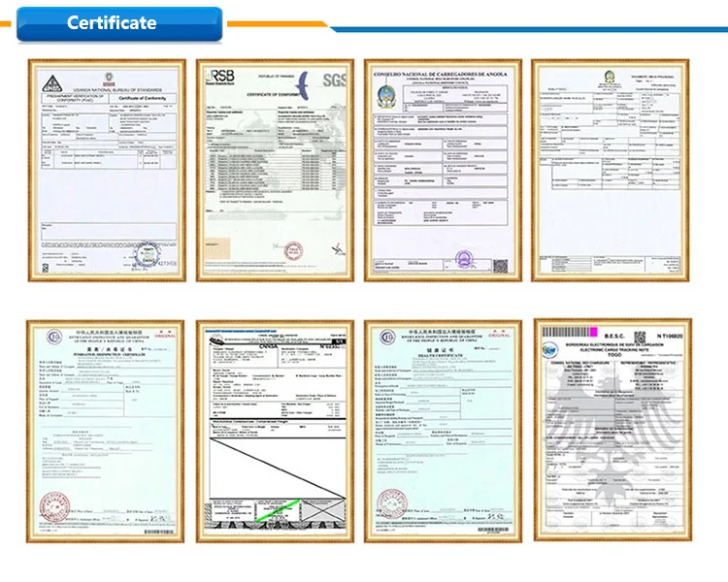Click the Angola emblem on Conselho Nacional certificate
The width and height of the screenshot is (728, 582).
click(386, 97)
